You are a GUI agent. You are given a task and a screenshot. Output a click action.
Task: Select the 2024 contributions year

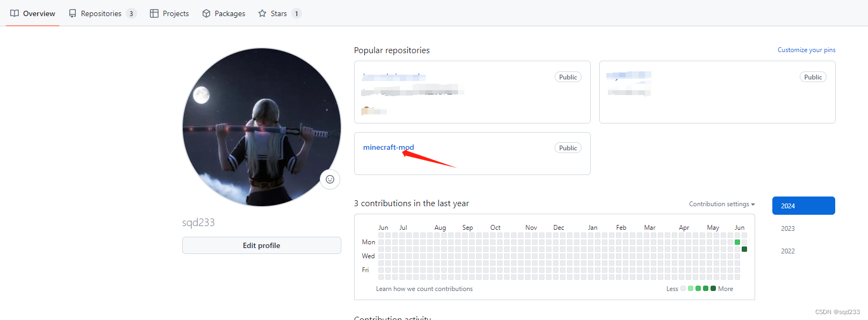[x=804, y=206]
